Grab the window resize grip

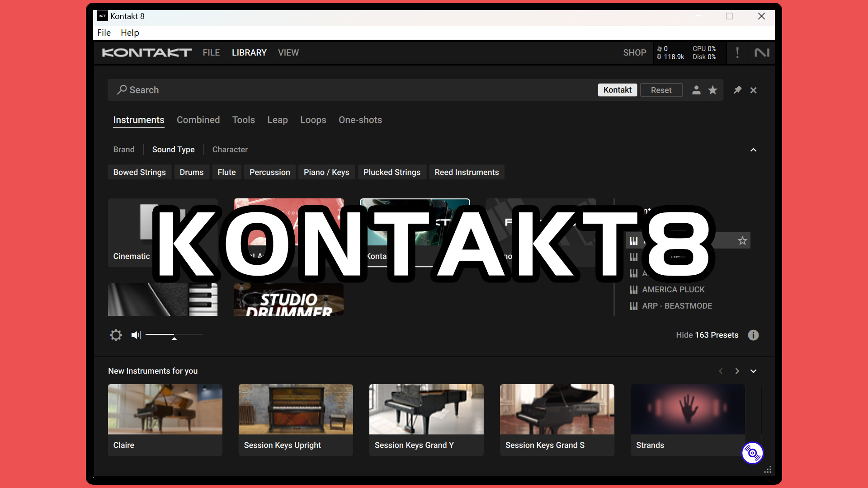pyautogui.click(x=768, y=470)
